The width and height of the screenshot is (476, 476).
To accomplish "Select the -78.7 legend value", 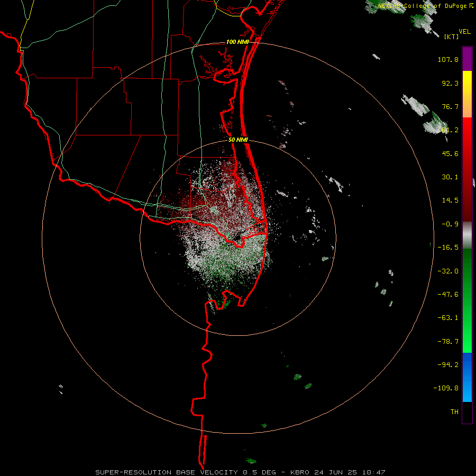I will [x=448, y=342].
